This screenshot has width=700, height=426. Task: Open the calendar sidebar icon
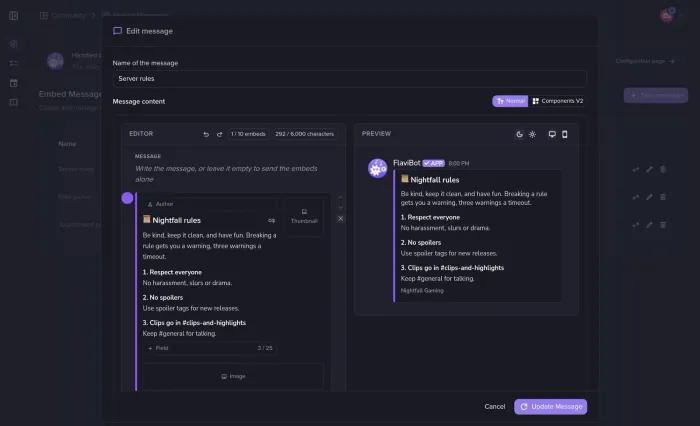coord(14,83)
